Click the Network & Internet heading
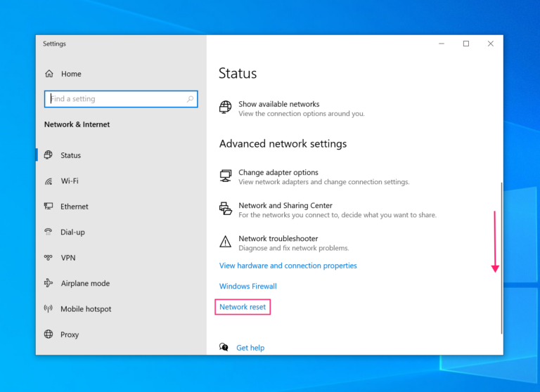Screen dimensions: 540x392 [x=77, y=124]
